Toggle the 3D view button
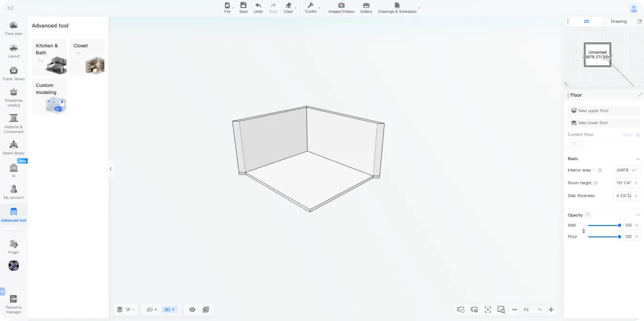The width and height of the screenshot is (644, 321). click(x=169, y=310)
